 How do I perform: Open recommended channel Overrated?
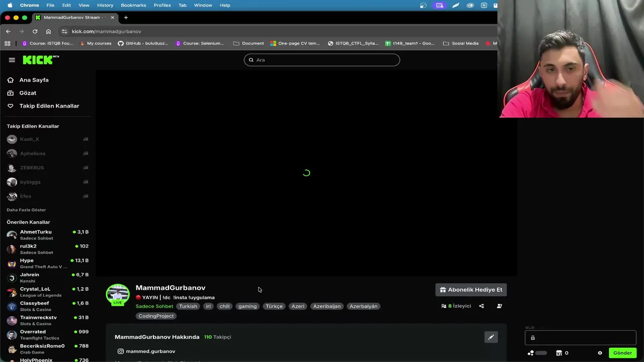click(47, 334)
